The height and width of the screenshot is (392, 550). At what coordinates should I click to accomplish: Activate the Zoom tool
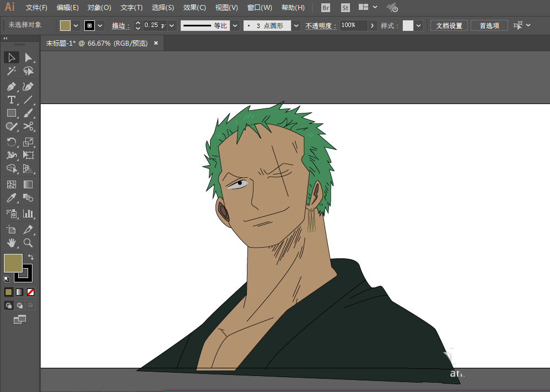click(x=28, y=242)
